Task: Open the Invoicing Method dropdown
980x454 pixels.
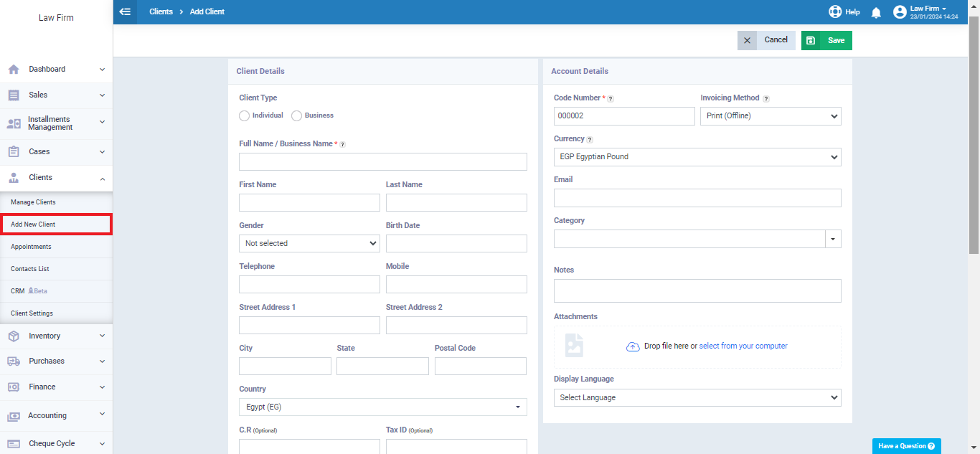Action: [x=771, y=116]
